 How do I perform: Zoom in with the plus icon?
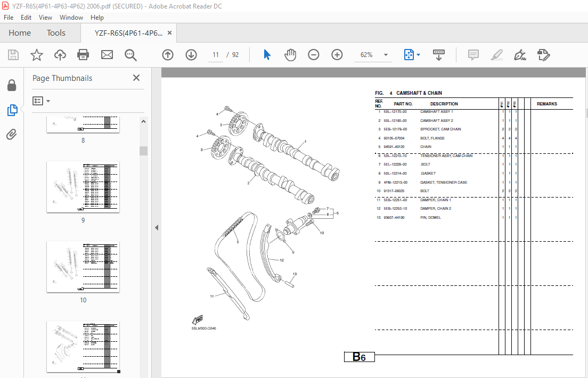pyautogui.click(x=337, y=55)
